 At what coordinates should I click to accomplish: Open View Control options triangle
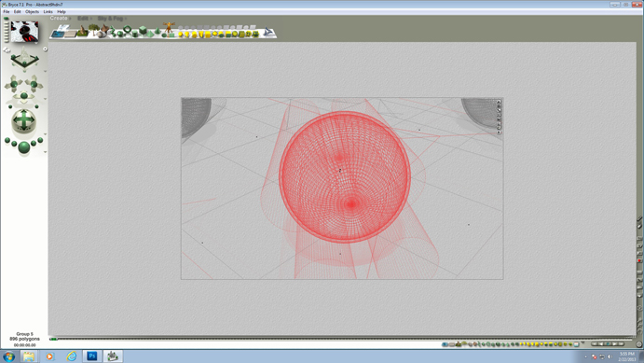tap(45, 71)
